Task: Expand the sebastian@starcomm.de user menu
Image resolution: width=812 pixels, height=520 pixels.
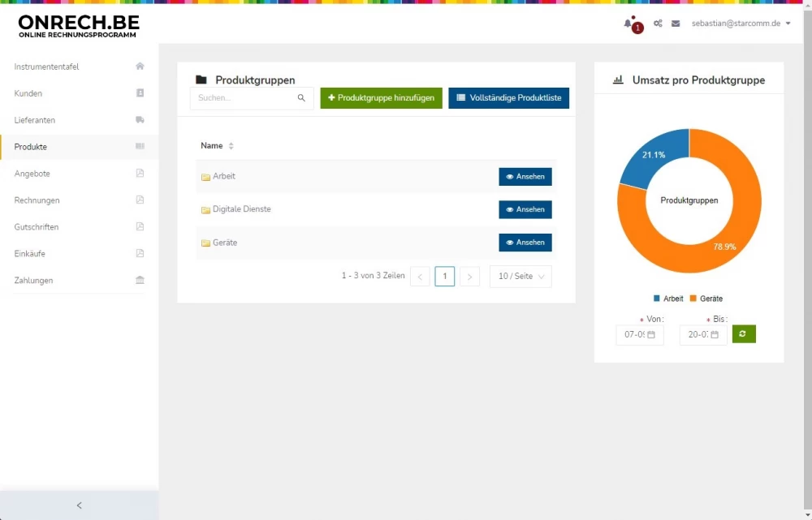Action: pos(741,24)
